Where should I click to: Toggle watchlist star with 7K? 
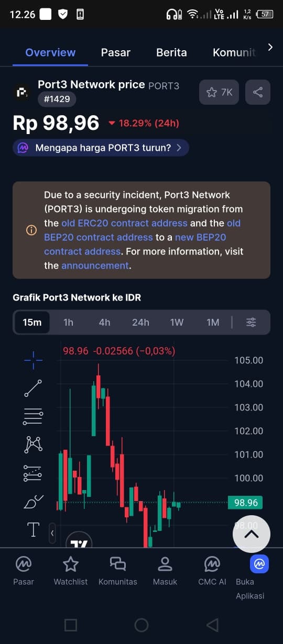219,92
